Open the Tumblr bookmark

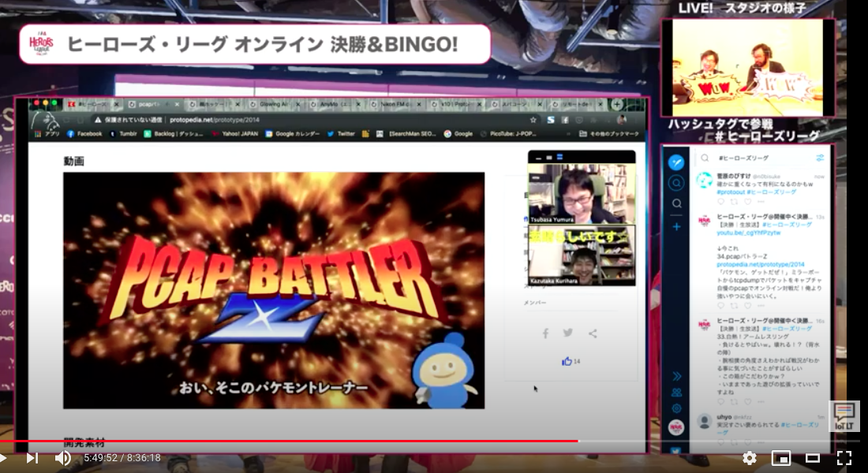[123, 134]
